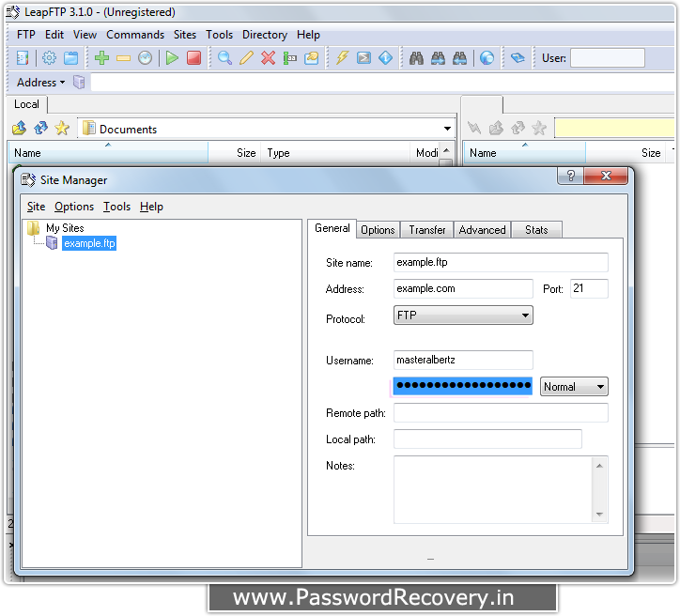Stop transfer with the red square icon

point(193,57)
